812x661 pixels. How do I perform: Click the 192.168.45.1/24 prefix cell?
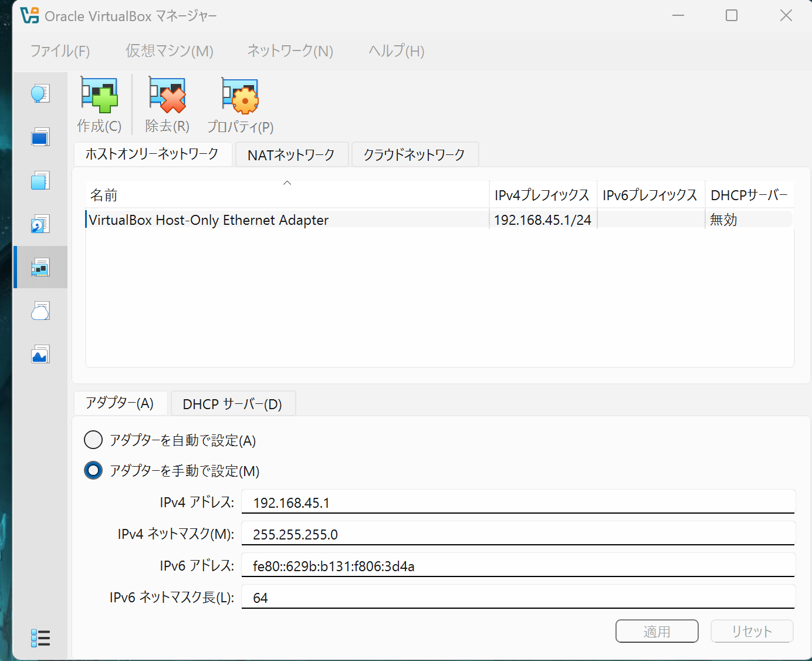pyautogui.click(x=543, y=220)
